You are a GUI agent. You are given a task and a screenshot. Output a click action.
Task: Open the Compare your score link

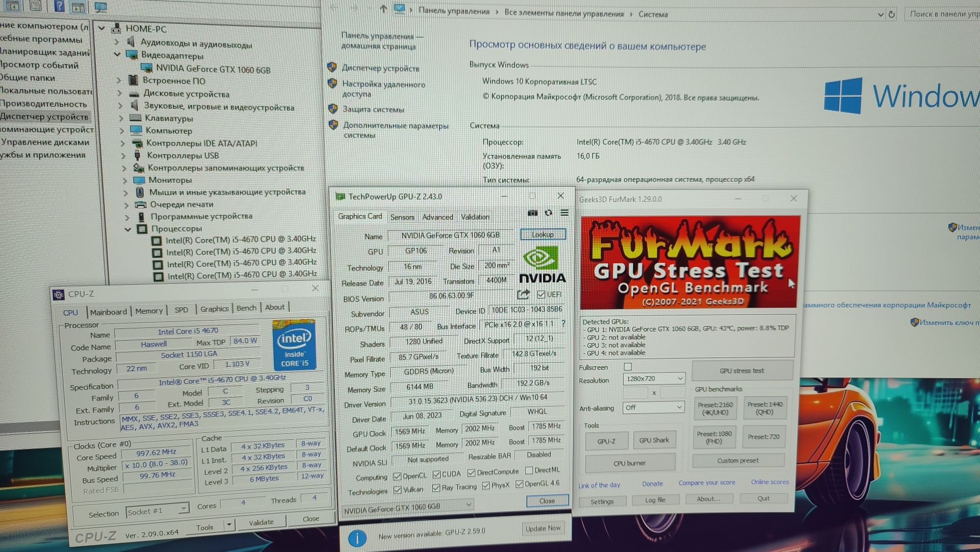point(707,483)
